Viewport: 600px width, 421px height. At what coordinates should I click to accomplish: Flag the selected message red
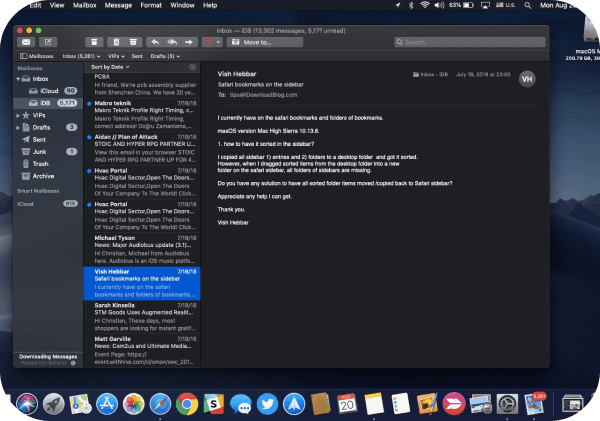(208, 42)
